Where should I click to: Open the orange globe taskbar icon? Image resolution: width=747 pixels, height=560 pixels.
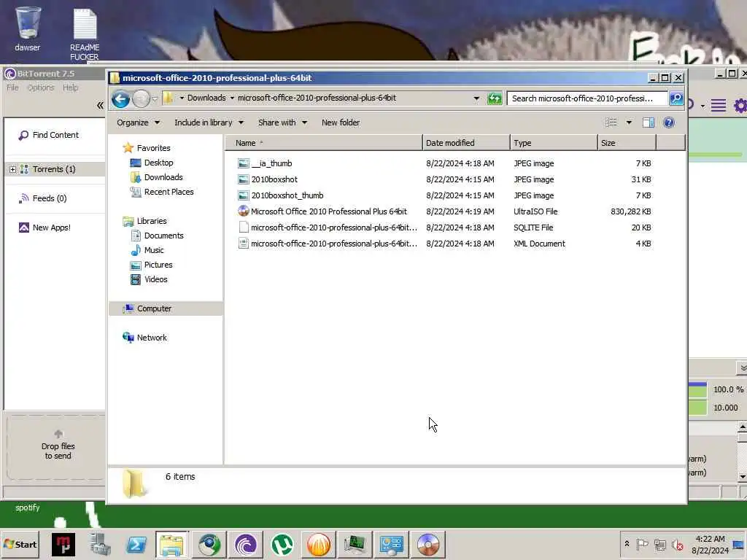318,544
